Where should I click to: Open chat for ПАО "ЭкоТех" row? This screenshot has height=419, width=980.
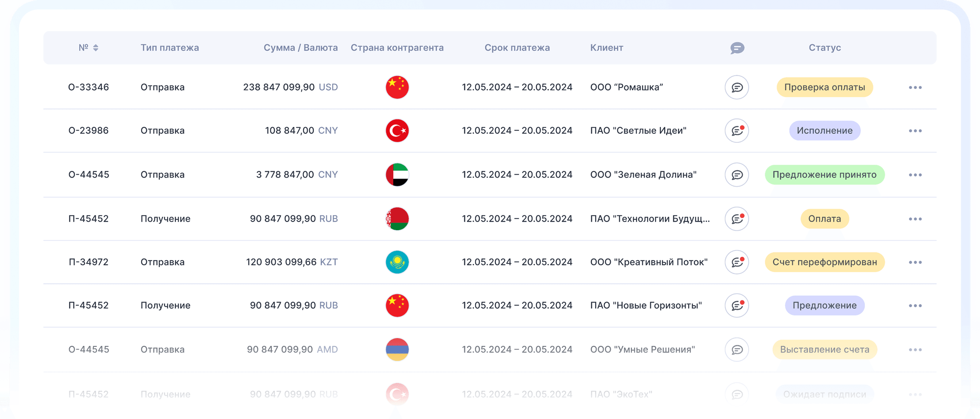click(737, 394)
